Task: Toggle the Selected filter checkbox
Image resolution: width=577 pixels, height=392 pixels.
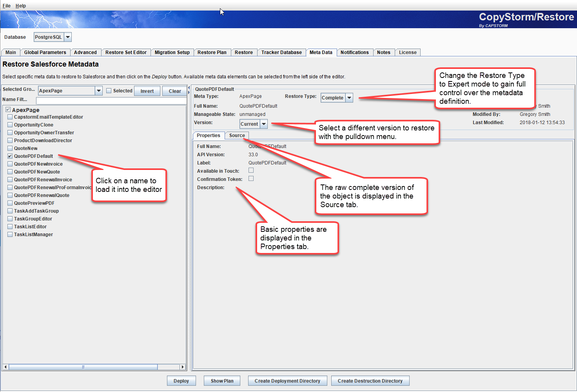Action: click(109, 91)
